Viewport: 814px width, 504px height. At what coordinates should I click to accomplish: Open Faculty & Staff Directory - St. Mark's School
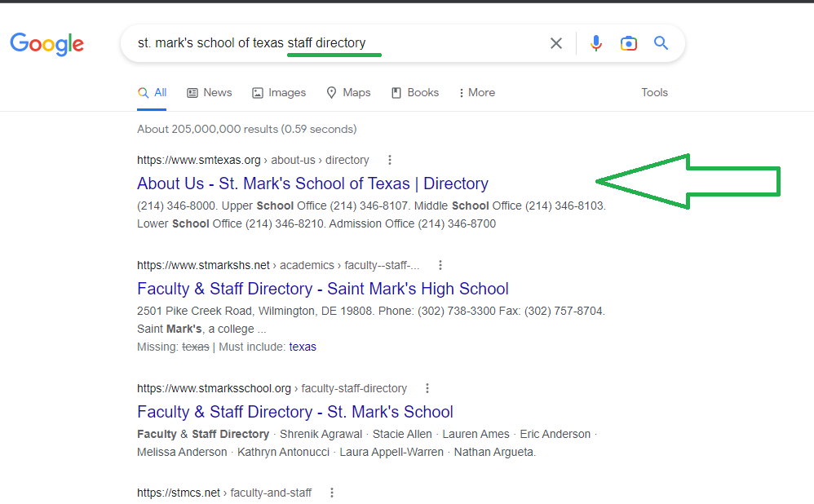[x=295, y=412]
